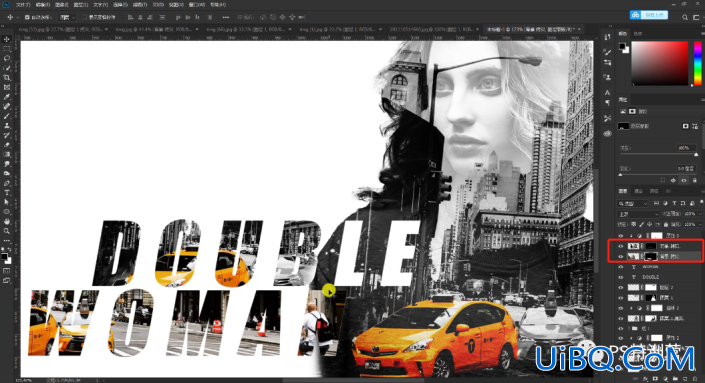Hide the WOMAN text layer
Image resolution: width=705 pixels, height=383 pixels.
(x=621, y=267)
